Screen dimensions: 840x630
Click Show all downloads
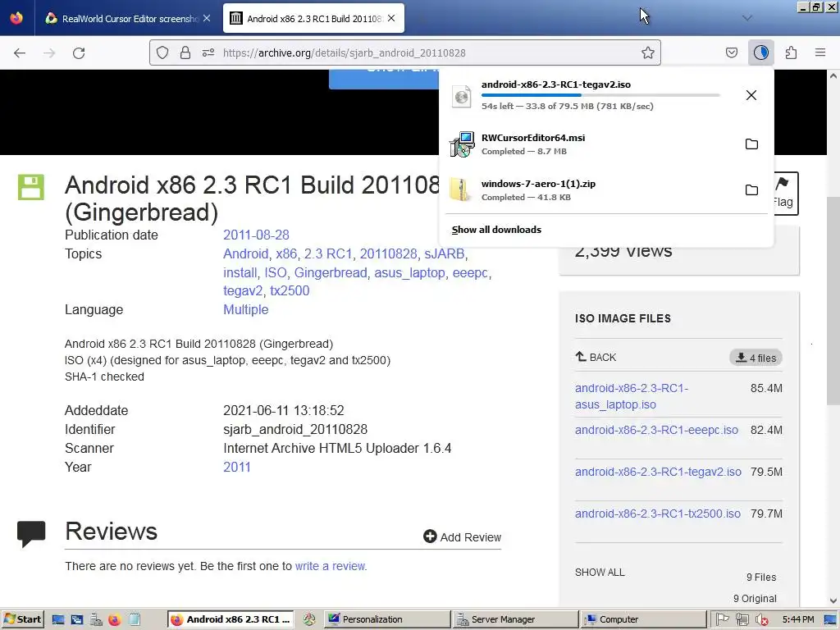pos(496,230)
